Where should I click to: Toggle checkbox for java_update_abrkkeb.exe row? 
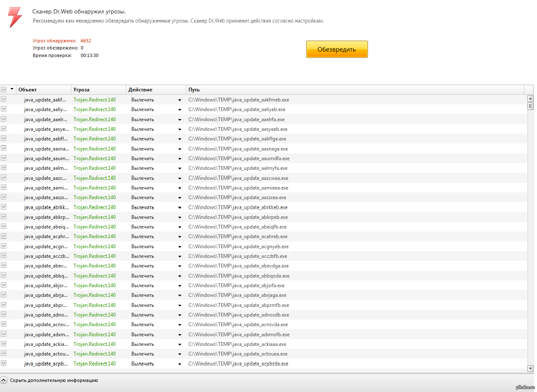point(4,207)
